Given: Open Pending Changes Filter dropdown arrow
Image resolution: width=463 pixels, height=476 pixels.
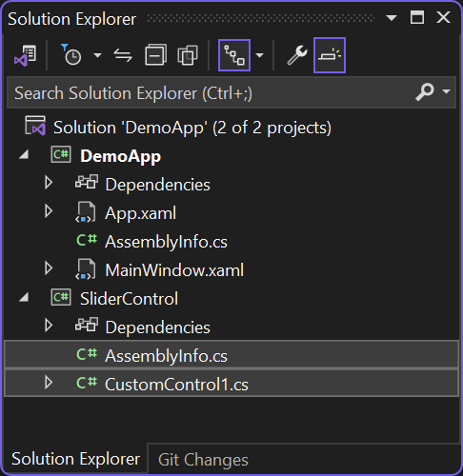Looking at the screenshot, I should point(97,55).
